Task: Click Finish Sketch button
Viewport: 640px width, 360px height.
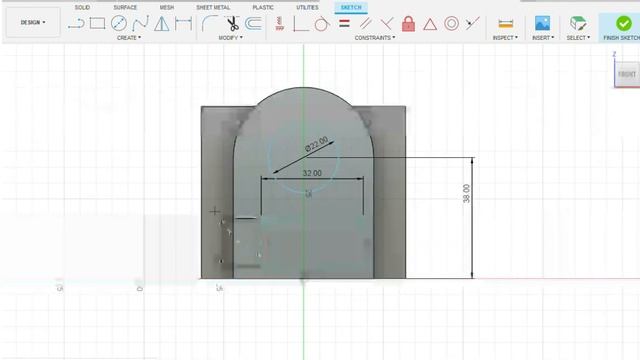Action: click(621, 27)
